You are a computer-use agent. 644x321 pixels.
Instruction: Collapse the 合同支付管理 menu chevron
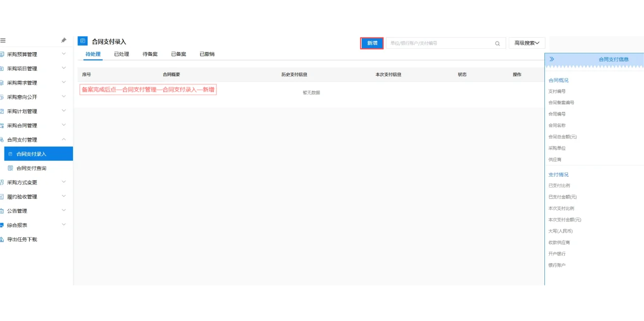64,139
